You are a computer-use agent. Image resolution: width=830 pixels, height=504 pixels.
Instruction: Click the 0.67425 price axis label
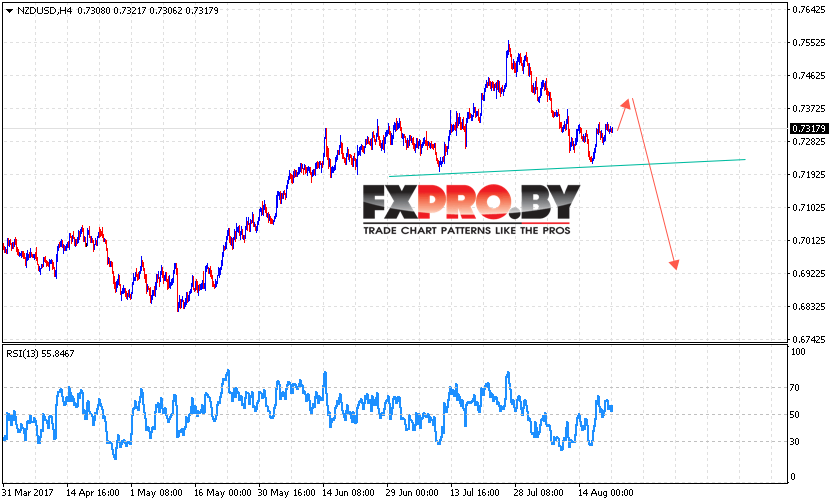808,339
